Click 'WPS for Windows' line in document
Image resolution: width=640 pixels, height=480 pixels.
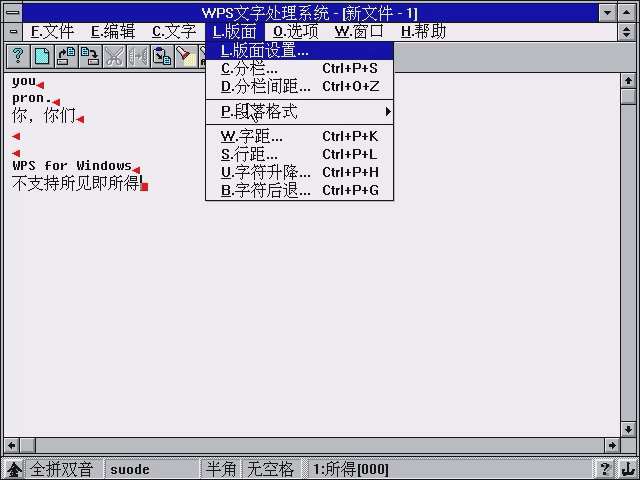[x=72, y=165]
